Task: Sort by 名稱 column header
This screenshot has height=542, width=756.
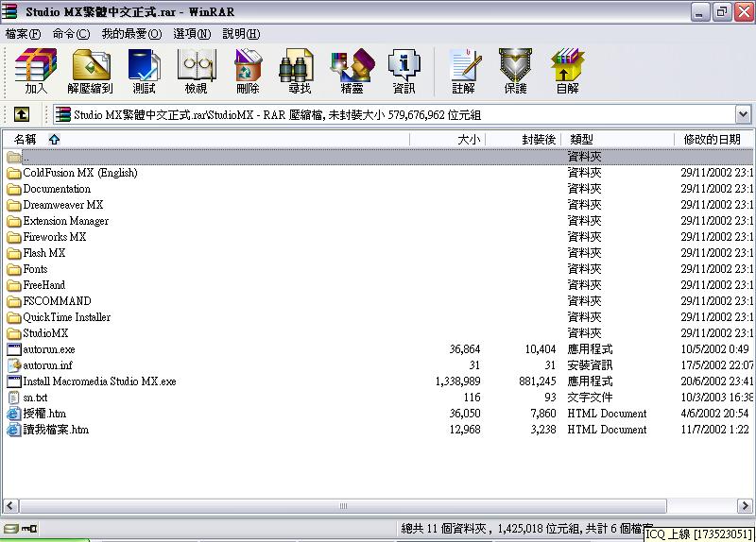Action: [x=206, y=139]
